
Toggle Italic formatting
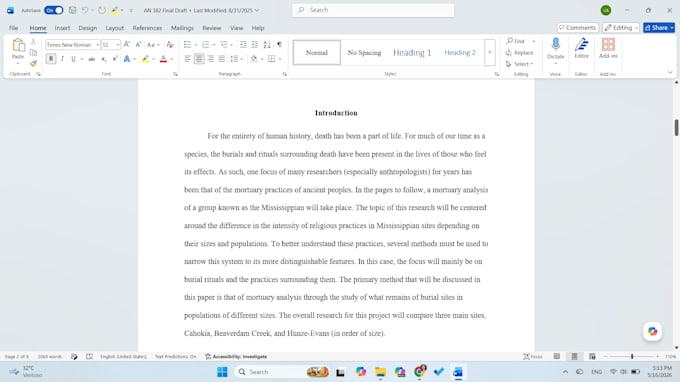point(62,59)
